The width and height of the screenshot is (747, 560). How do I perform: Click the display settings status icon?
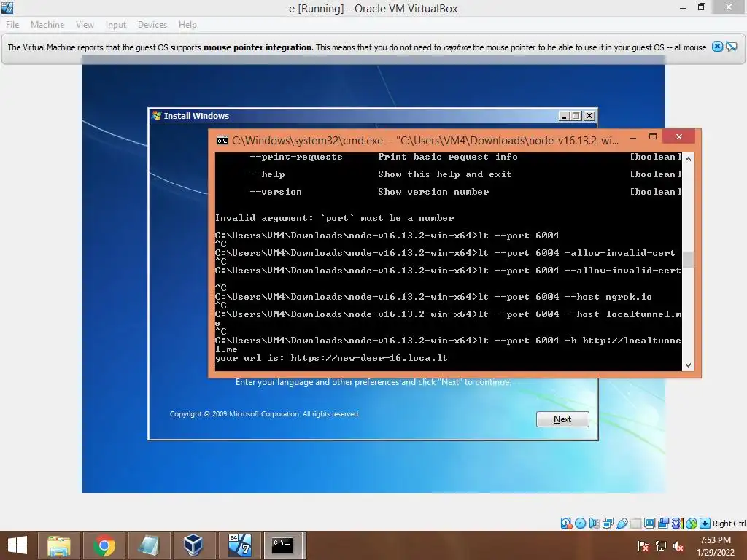[x=649, y=524]
